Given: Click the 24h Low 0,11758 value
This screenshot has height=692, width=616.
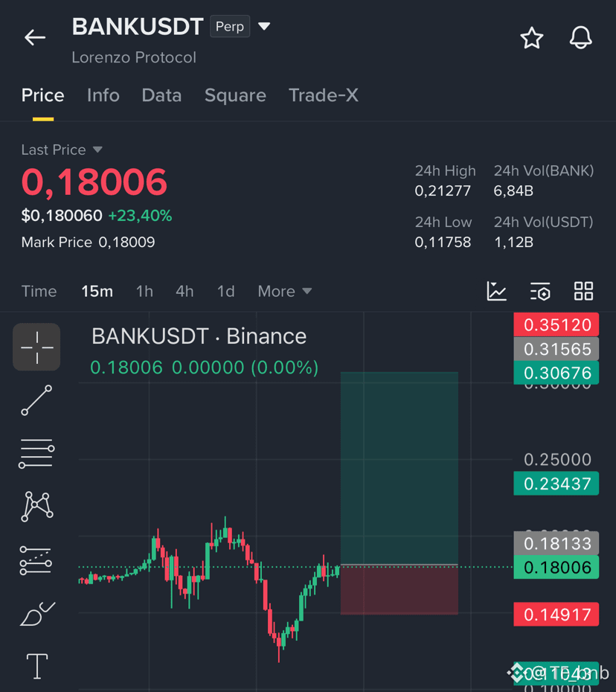Looking at the screenshot, I should 443,243.
